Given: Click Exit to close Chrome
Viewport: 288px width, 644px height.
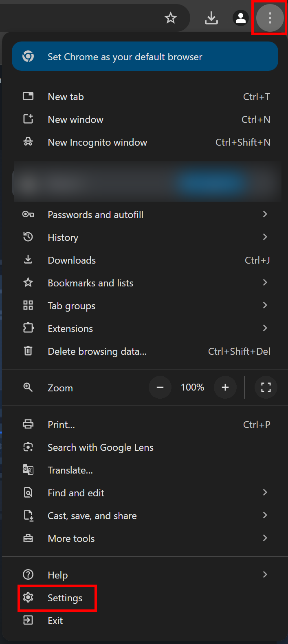Looking at the screenshot, I should [x=55, y=621].
